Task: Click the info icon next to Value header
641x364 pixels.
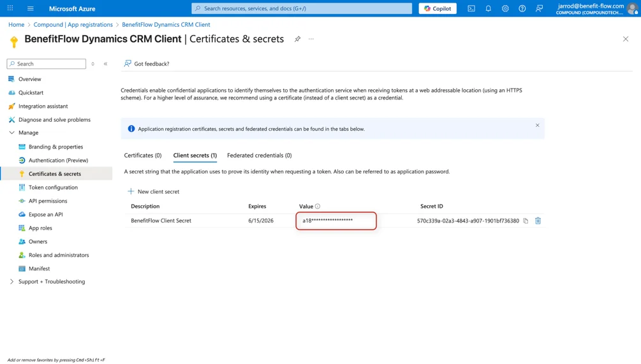Action: click(318, 207)
